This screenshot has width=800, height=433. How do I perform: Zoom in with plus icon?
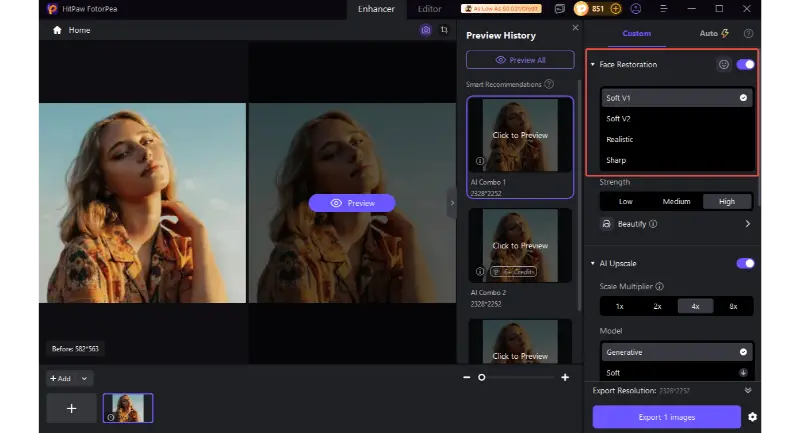(x=565, y=377)
